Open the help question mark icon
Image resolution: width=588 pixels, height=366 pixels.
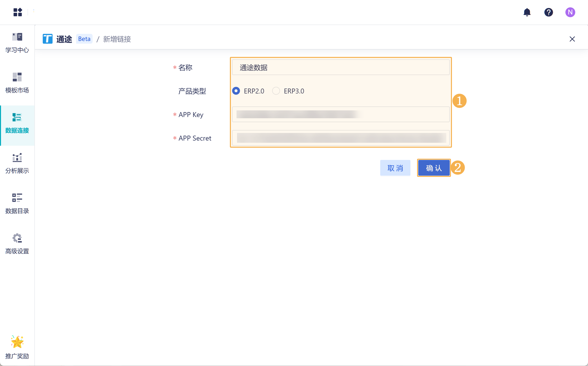pyautogui.click(x=548, y=12)
